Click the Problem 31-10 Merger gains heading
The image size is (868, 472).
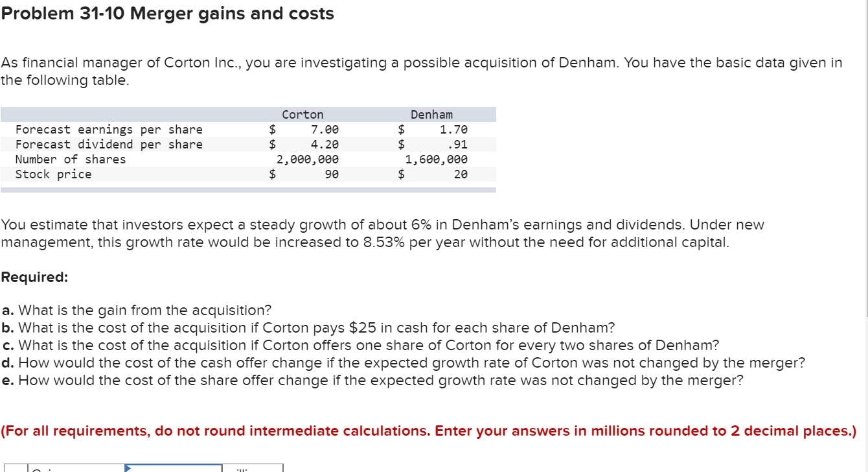tap(168, 14)
